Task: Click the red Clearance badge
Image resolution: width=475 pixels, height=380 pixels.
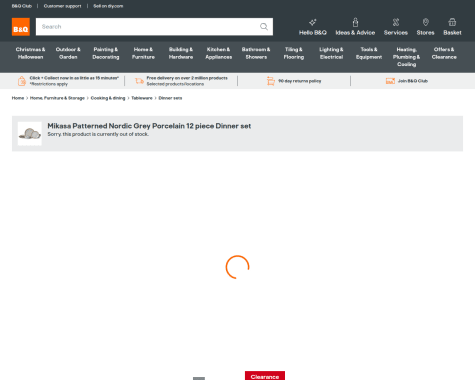Action: [x=265, y=376]
